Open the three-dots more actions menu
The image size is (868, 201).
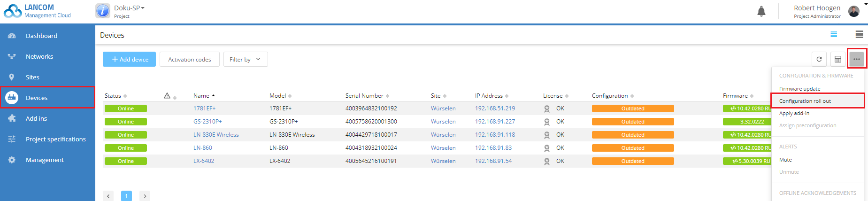pyautogui.click(x=857, y=59)
